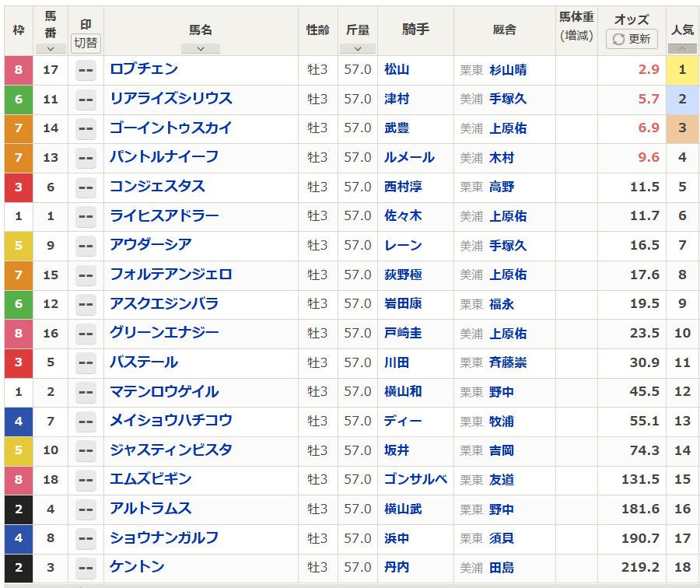Click the pink 枠 8 cell for ロブチェン
700x588 pixels.
pyautogui.click(x=19, y=70)
